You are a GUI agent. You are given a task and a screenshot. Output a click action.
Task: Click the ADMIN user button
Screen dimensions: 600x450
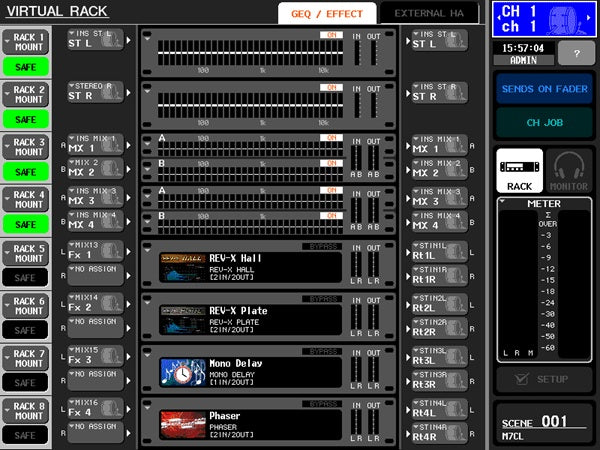click(523, 60)
